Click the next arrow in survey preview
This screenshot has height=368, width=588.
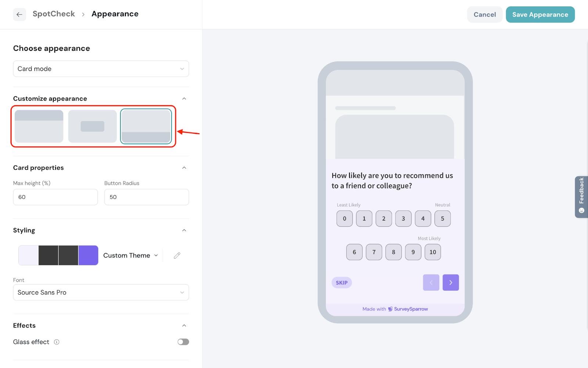(451, 283)
